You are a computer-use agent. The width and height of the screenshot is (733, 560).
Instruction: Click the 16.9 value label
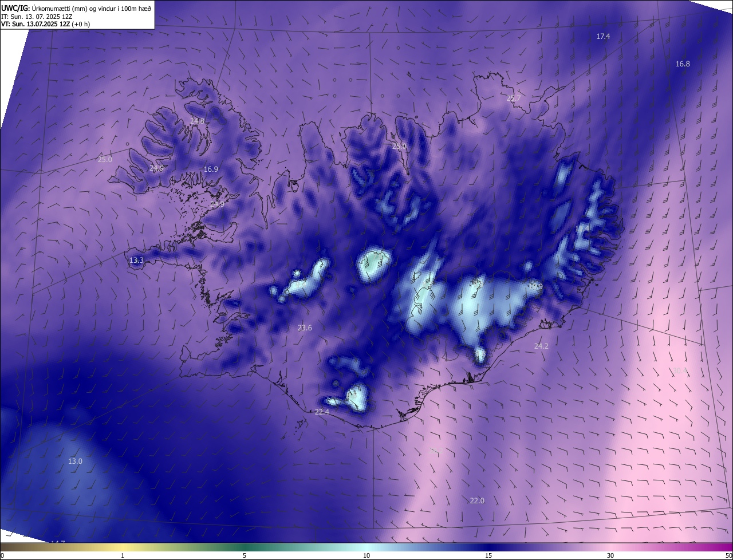[x=211, y=169]
